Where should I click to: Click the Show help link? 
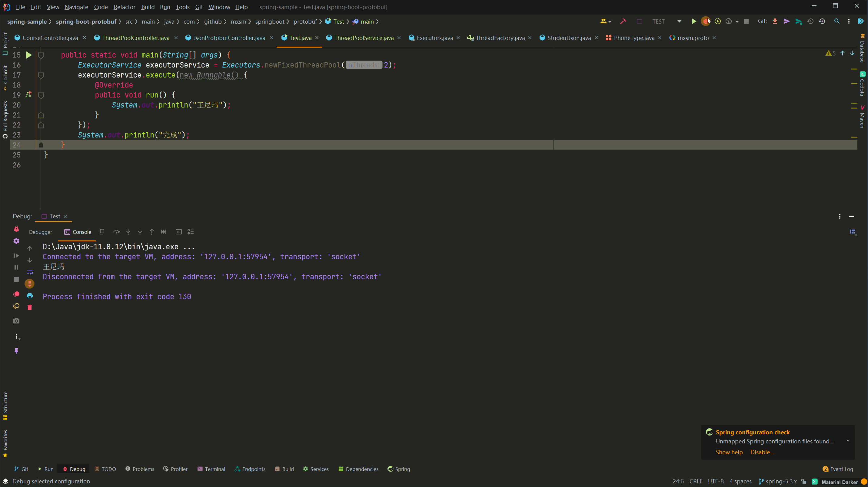point(729,452)
